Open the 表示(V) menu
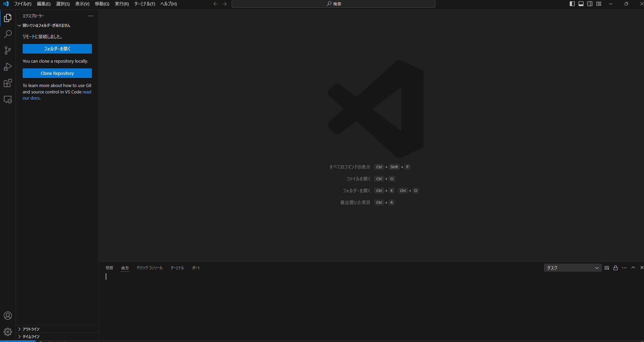The width and height of the screenshot is (644, 342). pos(82,4)
